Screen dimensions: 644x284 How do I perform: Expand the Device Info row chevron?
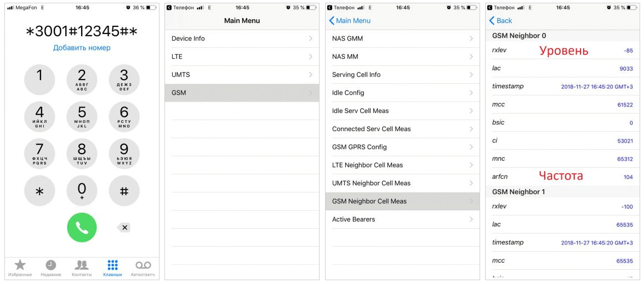click(311, 38)
